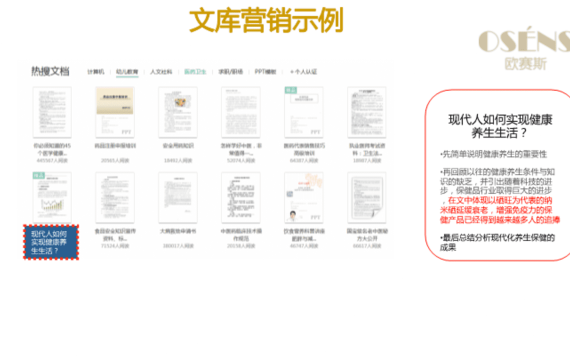This screenshot has height=360, width=570.
Task: Open the 食品安全知识宣传资料 document link
Action: [x=115, y=235]
